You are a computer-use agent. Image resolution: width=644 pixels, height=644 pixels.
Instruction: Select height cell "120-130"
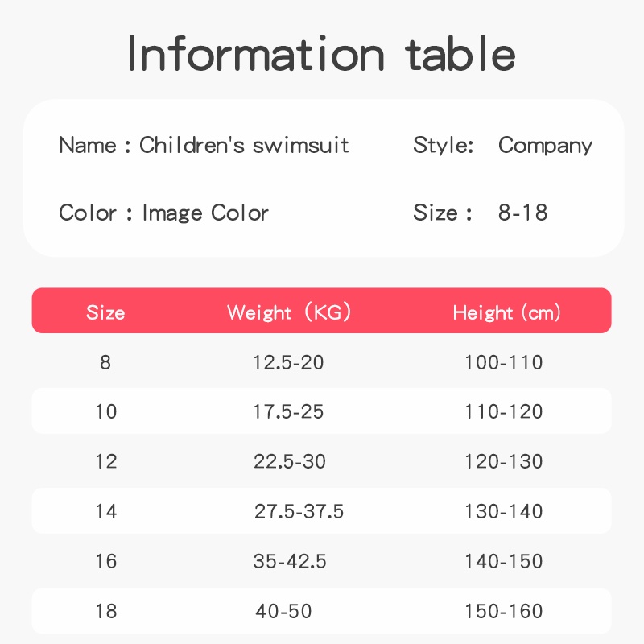click(x=503, y=462)
